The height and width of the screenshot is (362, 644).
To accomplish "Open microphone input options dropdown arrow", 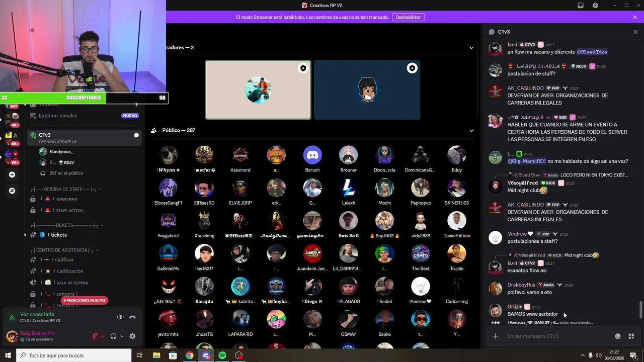I will (103, 336).
